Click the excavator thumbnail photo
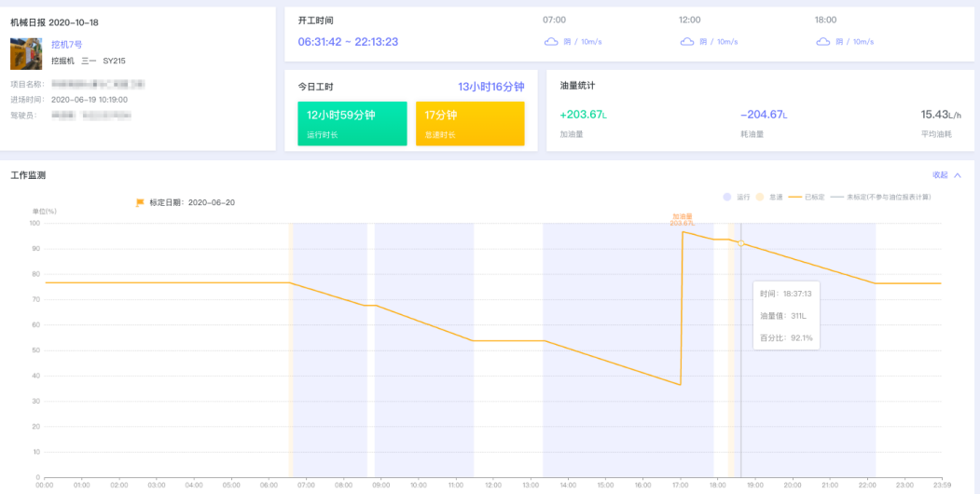This screenshot has height=494, width=980. [26, 54]
